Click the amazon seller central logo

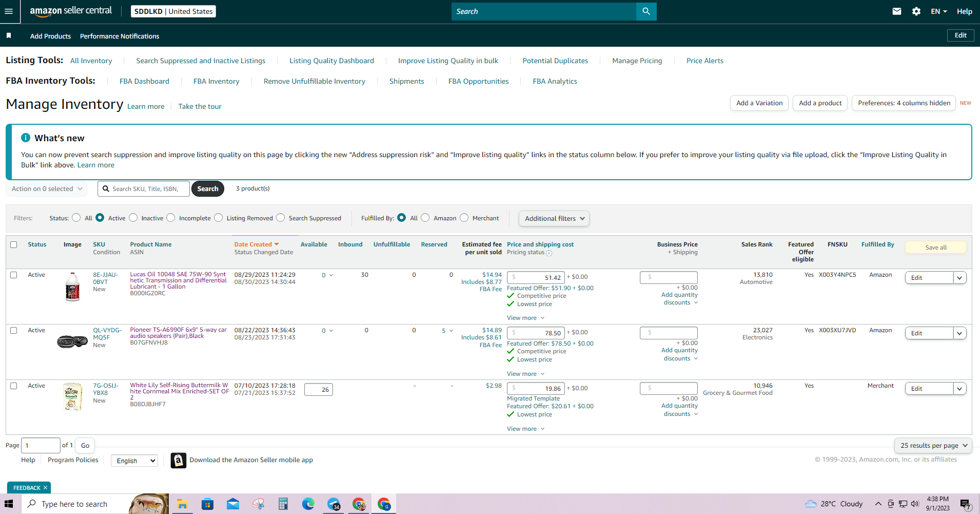coord(71,11)
